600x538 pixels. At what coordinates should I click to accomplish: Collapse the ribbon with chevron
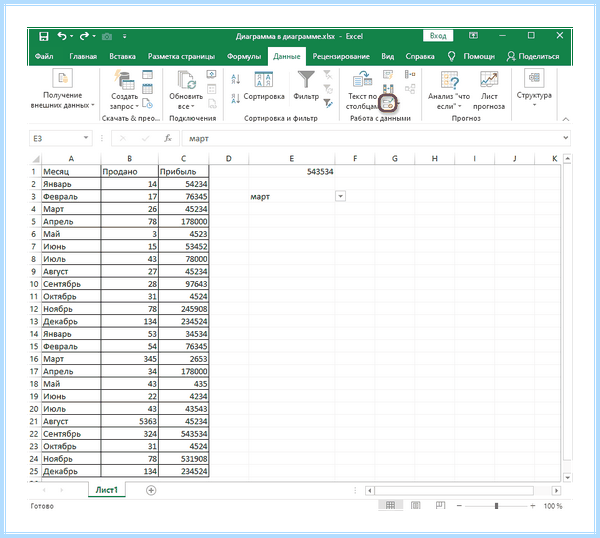tap(566, 120)
